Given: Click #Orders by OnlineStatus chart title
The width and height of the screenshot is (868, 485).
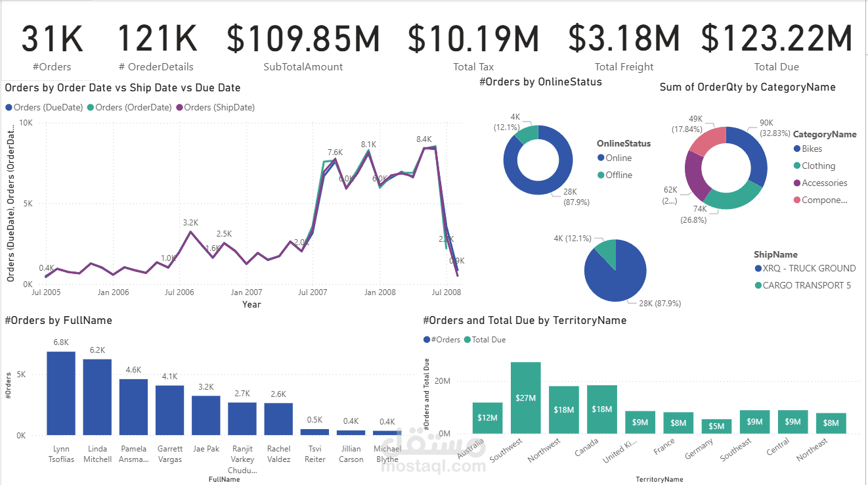Looking at the screenshot, I should [541, 82].
